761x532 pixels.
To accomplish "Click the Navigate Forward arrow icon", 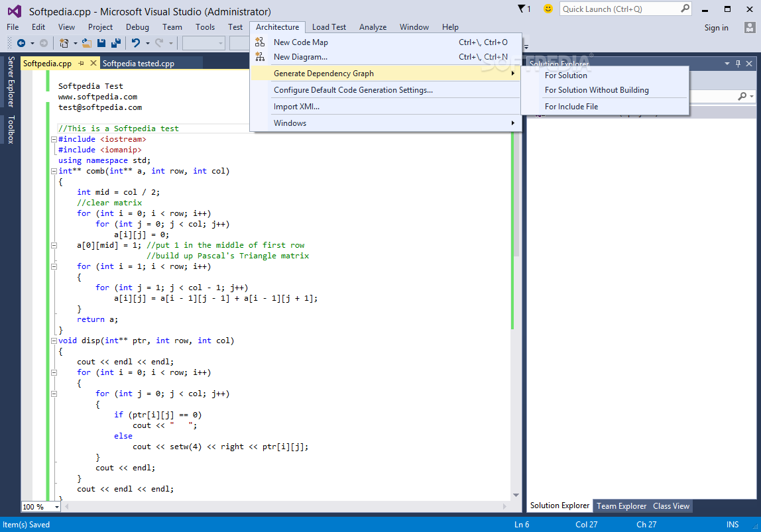I will click(44, 43).
